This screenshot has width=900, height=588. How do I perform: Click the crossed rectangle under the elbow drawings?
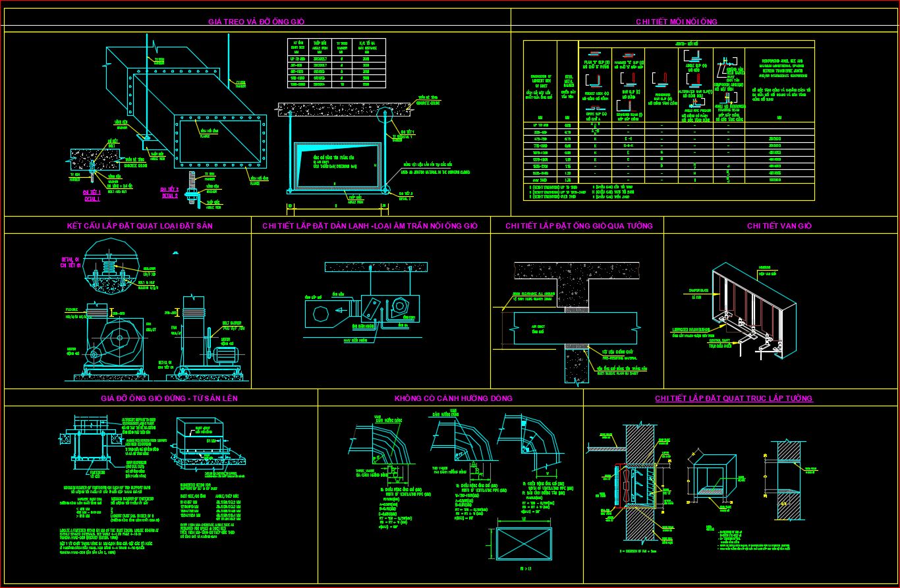525,544
